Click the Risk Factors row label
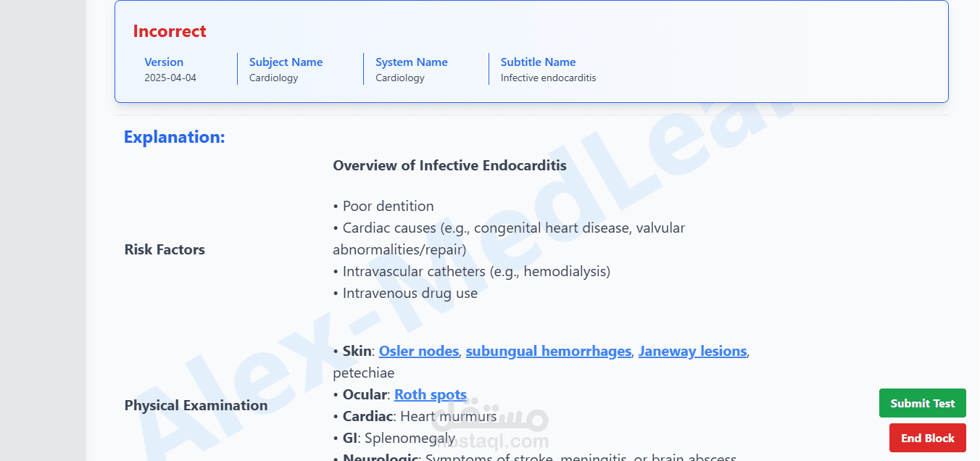The width and height of the screenshot is (980, 461). [x=165, y=249]
